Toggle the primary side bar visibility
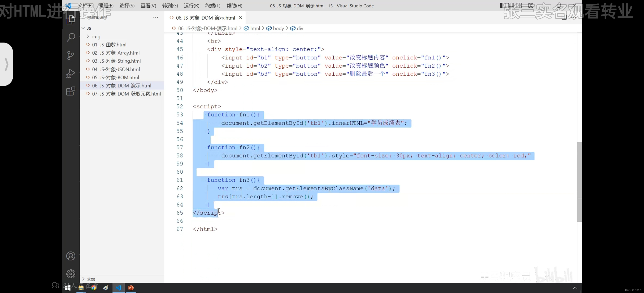Image resolution: width=644 pixels, height=293 pixels. [503, 5]
